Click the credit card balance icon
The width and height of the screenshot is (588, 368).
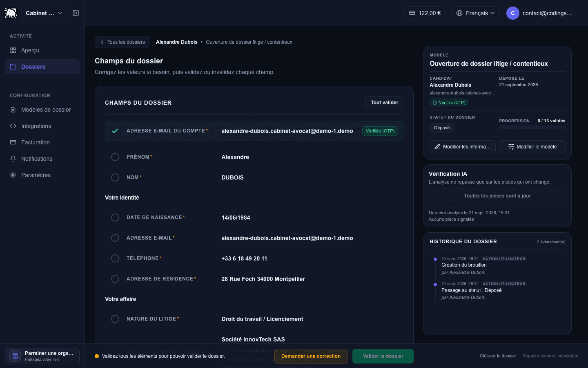[412, 13]
